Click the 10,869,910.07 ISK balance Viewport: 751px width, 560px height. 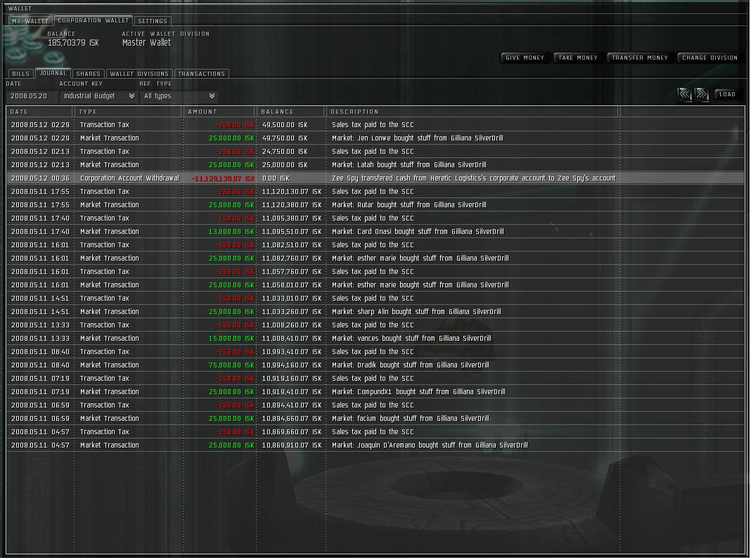pos(292,445)
